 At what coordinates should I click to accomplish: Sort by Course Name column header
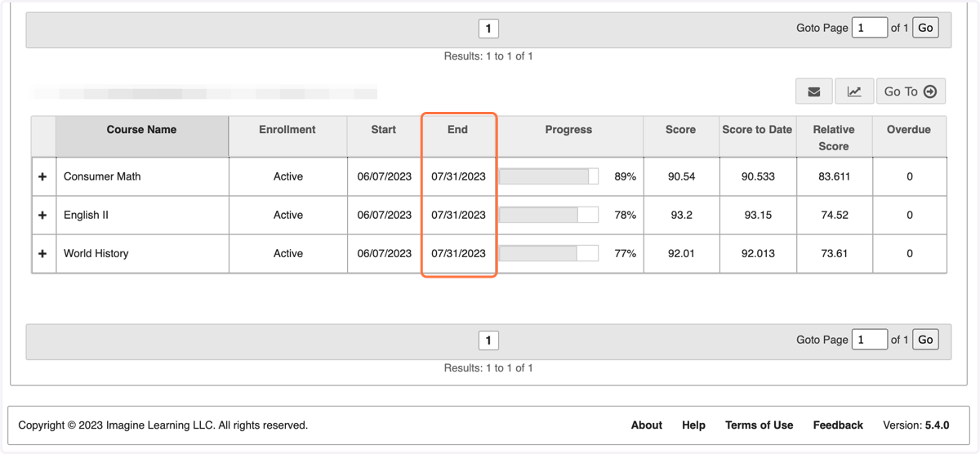141,136
